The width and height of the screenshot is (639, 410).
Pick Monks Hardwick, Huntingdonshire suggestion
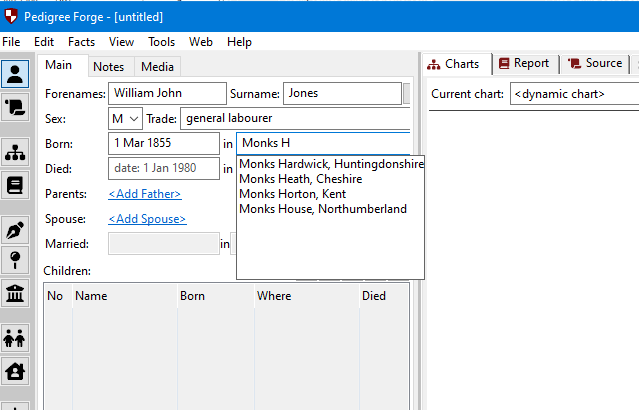pyautogui.click(x=331, y=164)
